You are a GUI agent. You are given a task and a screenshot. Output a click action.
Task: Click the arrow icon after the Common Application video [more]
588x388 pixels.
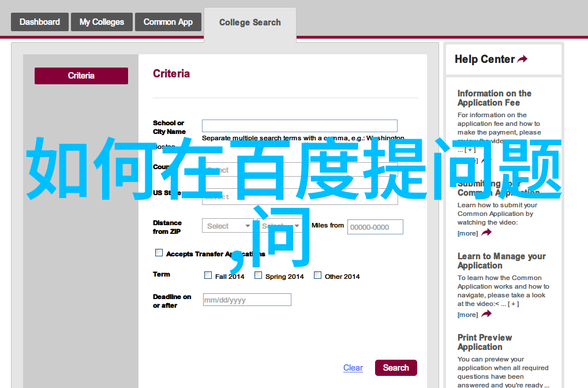tap(486, 233)
